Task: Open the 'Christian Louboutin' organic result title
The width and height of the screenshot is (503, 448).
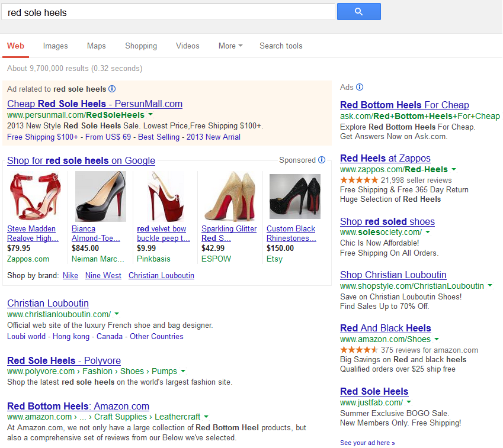Action: 48,303
